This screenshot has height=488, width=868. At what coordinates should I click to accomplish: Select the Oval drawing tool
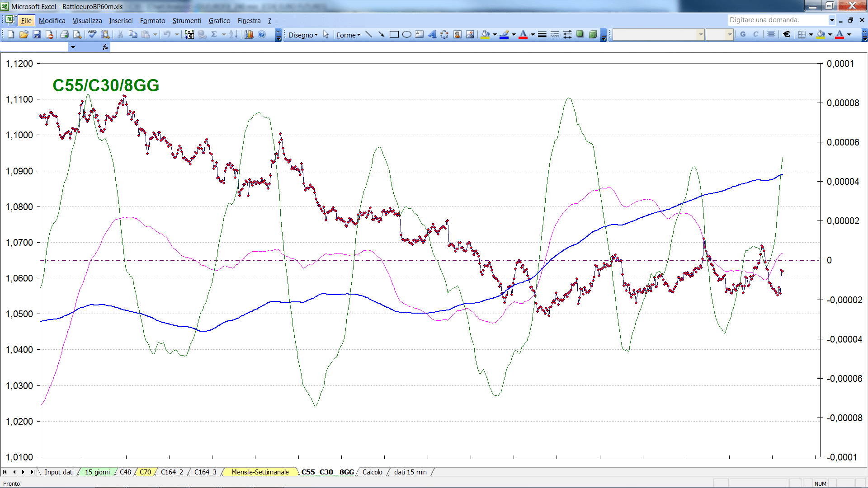click(x=406, y=35)
